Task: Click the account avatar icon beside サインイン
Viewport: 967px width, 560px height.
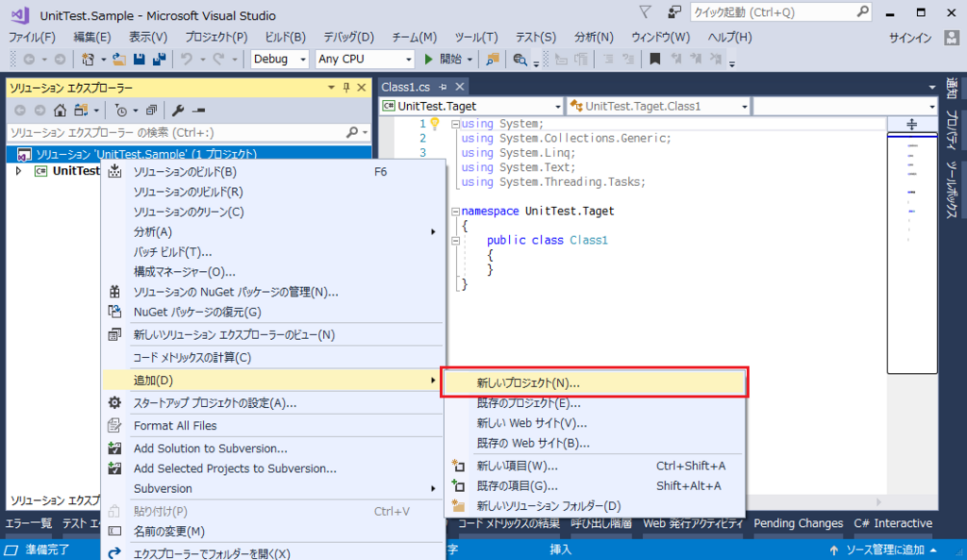Action: coord(952,38)
